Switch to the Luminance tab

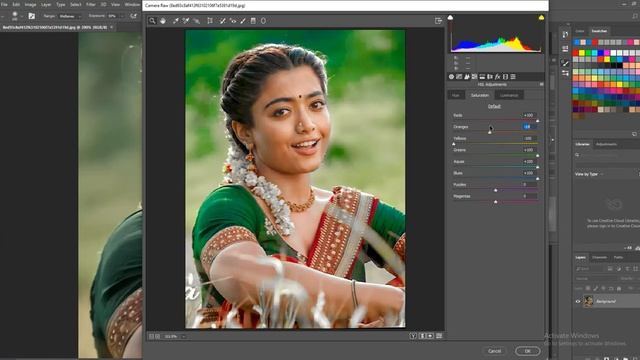[509, 95]
